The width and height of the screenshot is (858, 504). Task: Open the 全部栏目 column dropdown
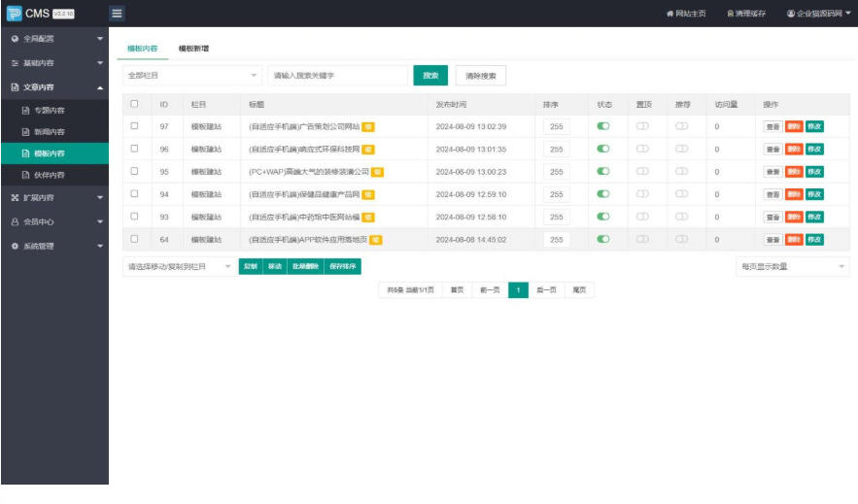191,75
